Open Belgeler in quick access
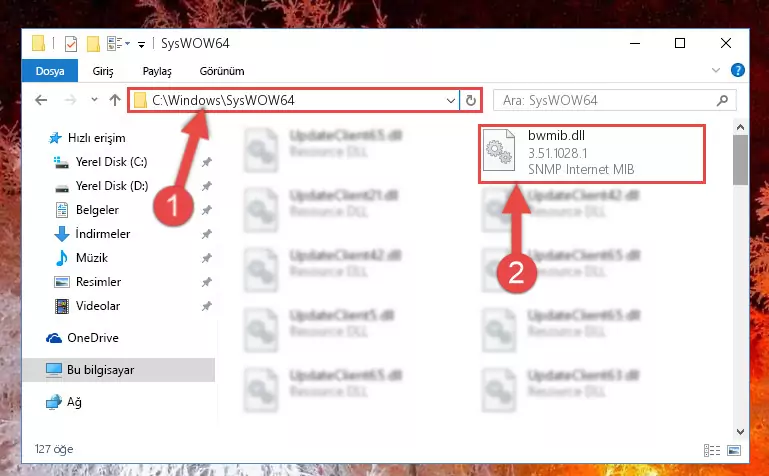The image size is (769, 476). pos(86,210)
